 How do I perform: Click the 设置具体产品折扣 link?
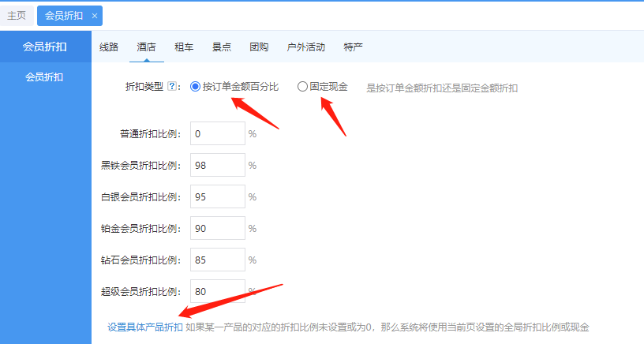pos(145,327)
